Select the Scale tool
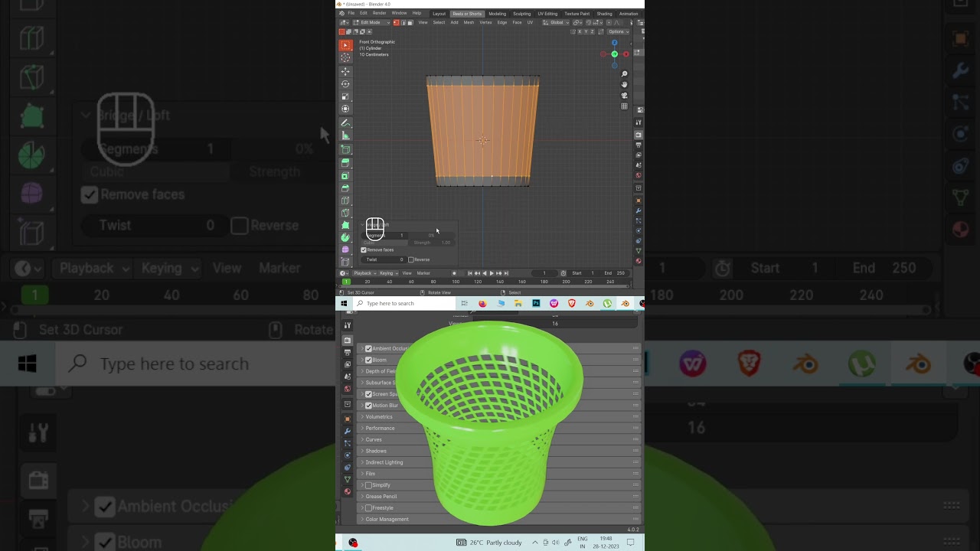This screenshot has width=980, height=551. tap(345, 96)
